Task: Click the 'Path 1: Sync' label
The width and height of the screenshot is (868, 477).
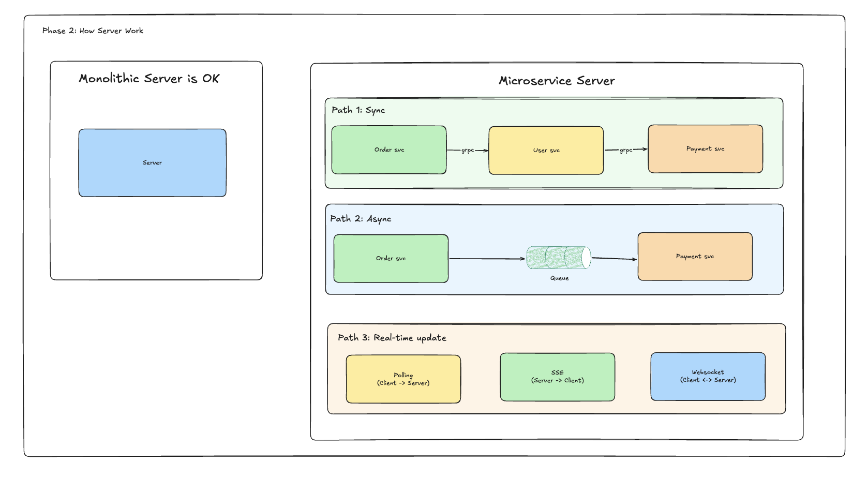Action: coord(358,110)
